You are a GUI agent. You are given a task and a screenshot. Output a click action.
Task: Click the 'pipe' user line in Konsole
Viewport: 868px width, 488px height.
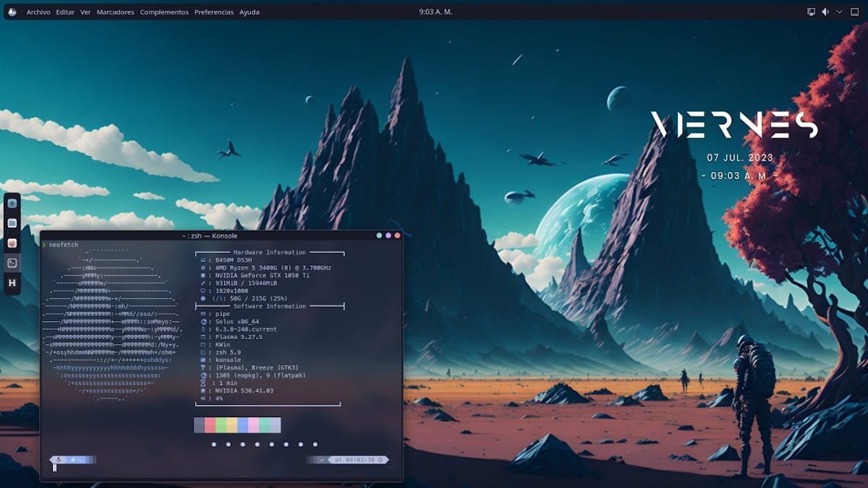(x=223, y=314)
